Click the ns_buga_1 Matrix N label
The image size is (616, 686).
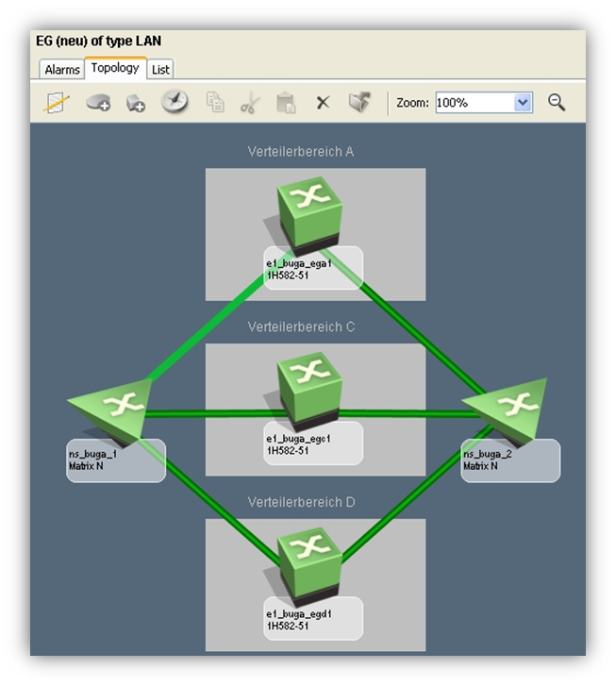click(x=116, y=461)
